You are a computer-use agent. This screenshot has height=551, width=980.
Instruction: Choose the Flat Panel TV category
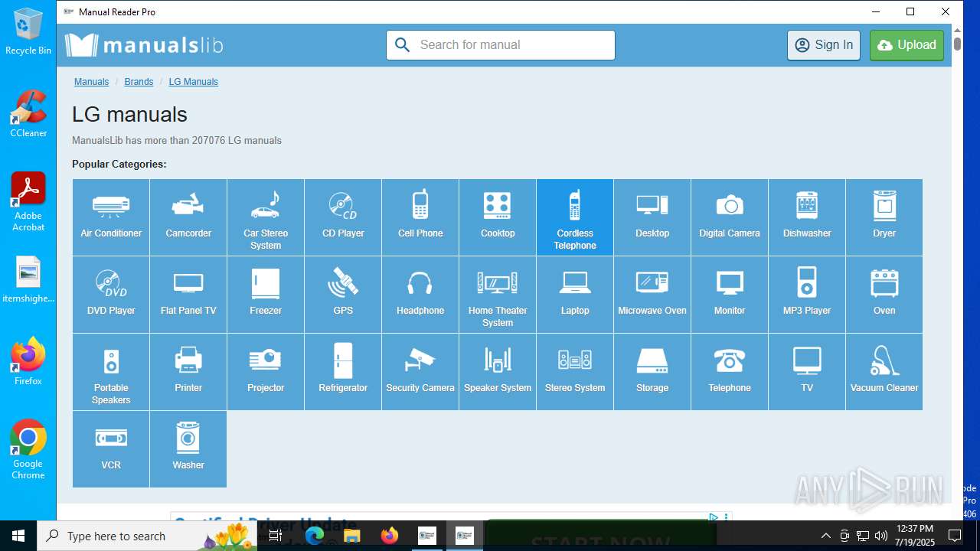pos(188,295)
